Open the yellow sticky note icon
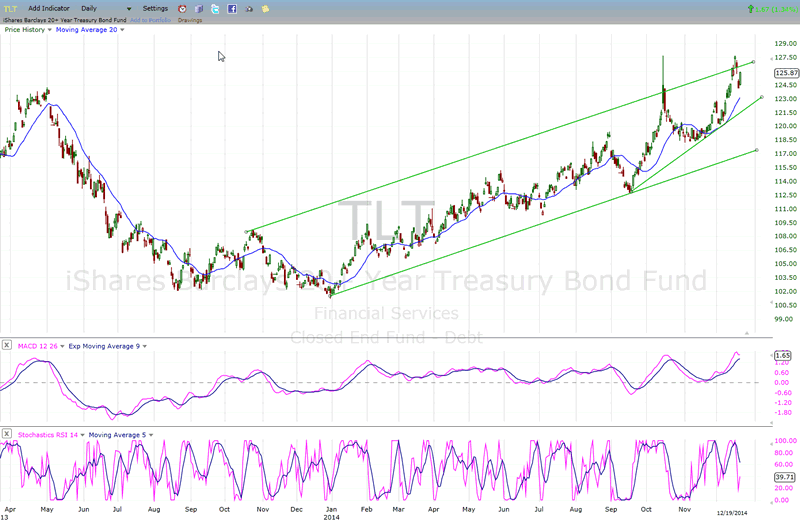This screenshot has width=800, height=520. pos(265,8)
